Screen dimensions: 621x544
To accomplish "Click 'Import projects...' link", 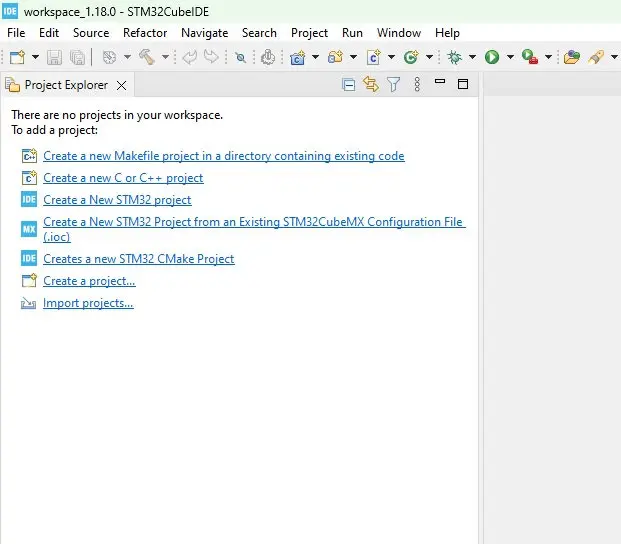I will click(x=88, y=303).
